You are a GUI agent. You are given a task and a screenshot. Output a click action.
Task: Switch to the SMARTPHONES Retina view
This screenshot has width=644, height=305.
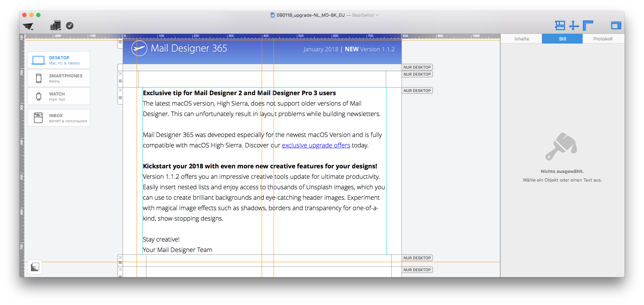coord(59,78)
